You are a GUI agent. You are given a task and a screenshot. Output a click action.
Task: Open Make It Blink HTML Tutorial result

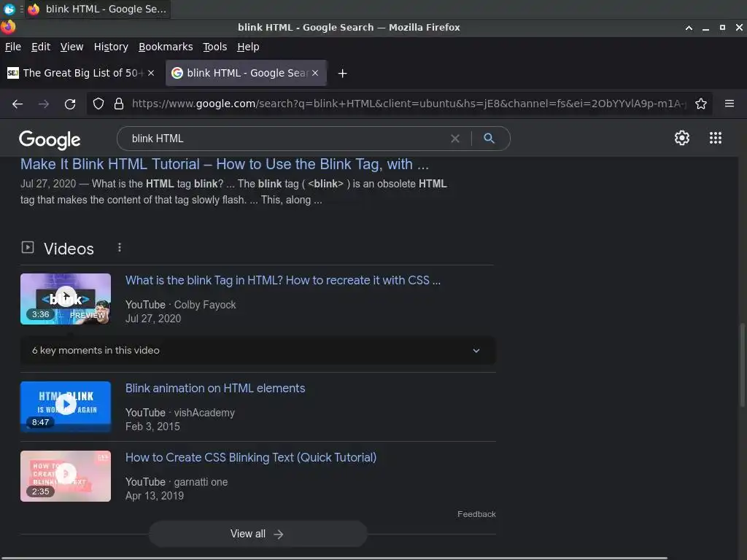(225, 164)
